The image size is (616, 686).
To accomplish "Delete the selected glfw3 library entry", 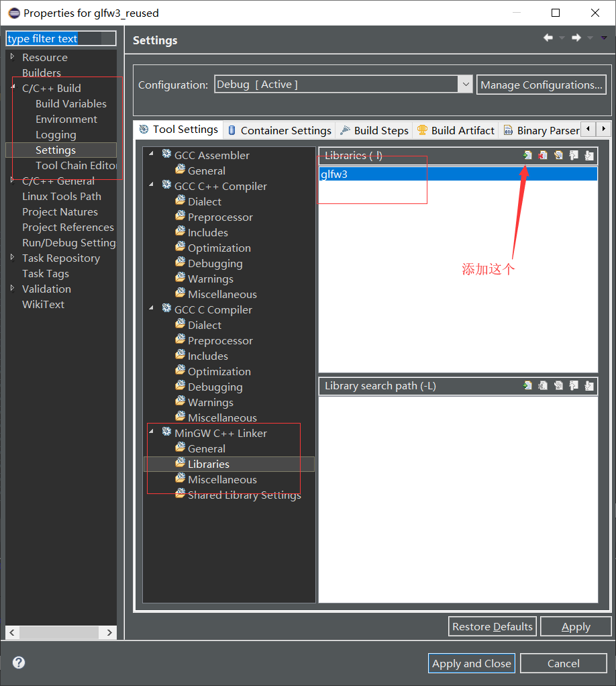I will pyautogui.click(x=543, y=155).
